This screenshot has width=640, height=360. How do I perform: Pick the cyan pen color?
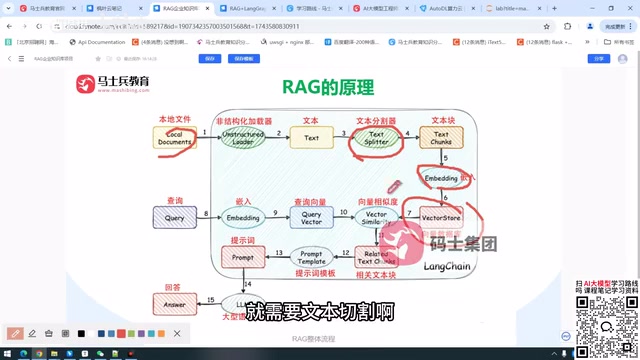pos(151,333)
